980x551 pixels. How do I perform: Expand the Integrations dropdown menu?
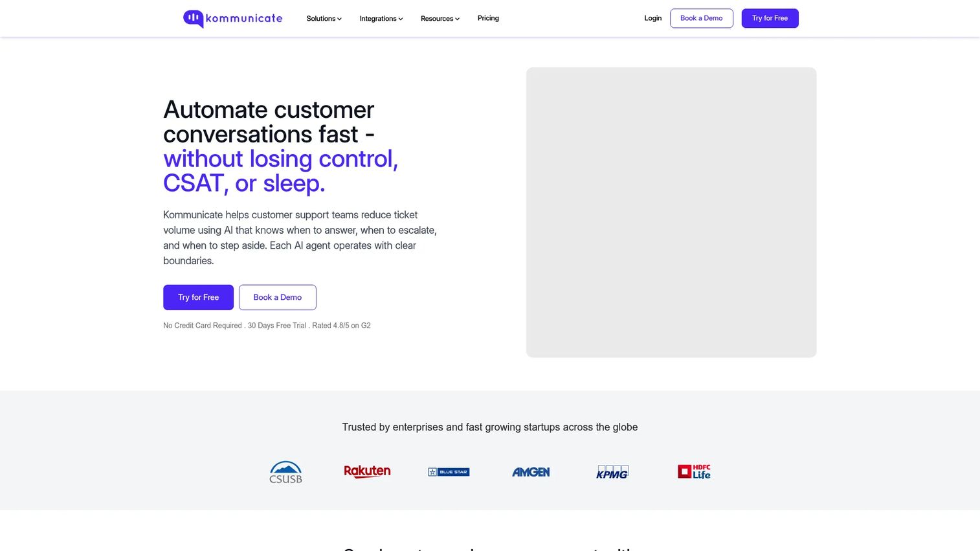381,18
